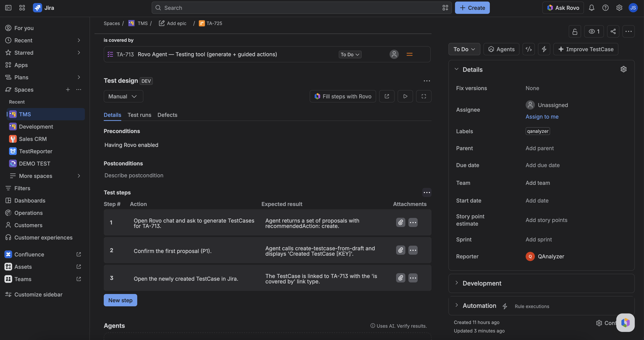Screen dimensions: 644x340
Task: Open the app switcher grid icon
Action: pyautogui.click(x=22, y=8)
